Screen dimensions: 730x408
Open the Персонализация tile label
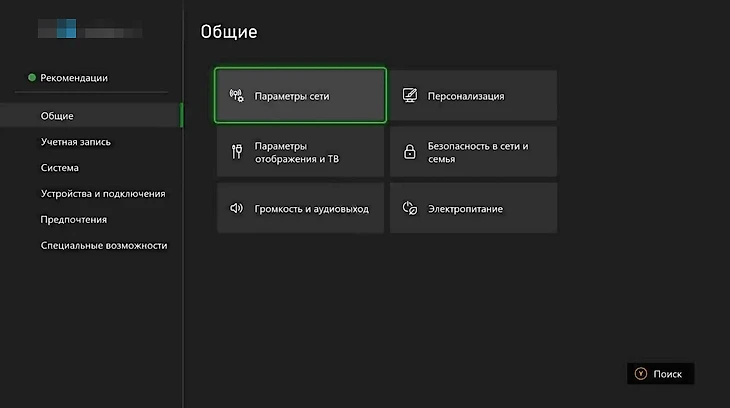tap(466, 96)
